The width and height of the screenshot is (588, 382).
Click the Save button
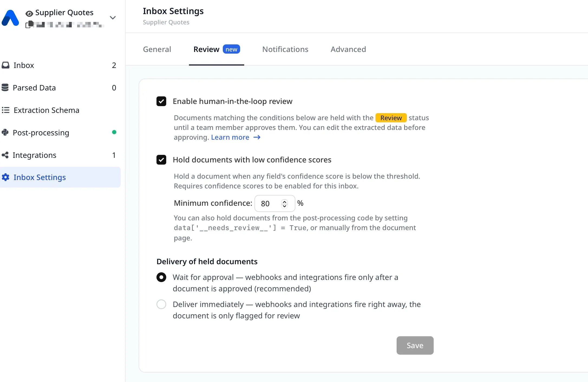(x=415, y=345)
